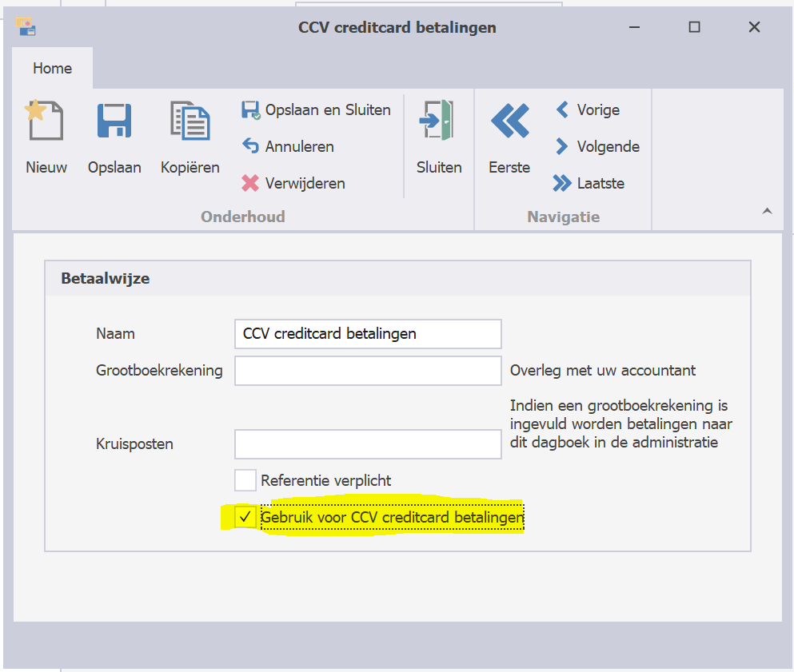The width and height of the screenshot is (794, 672).
Task: Navigate to Volgende record
Action: click(x=597, y=147)
